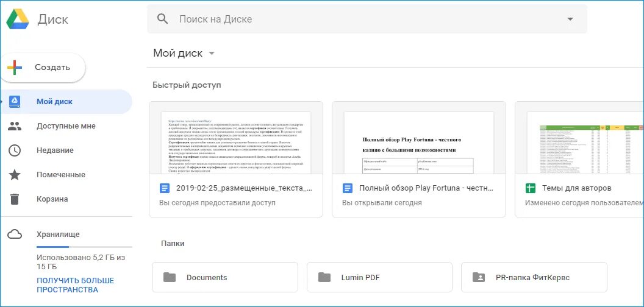Click shared folder icon of 'PR-папка ФитКервс'
The height and width of the screenshot is (307, 644).
(x=479, y=277)
